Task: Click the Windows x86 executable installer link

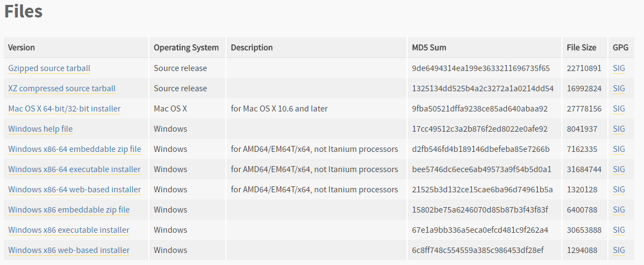Action: 68,229
